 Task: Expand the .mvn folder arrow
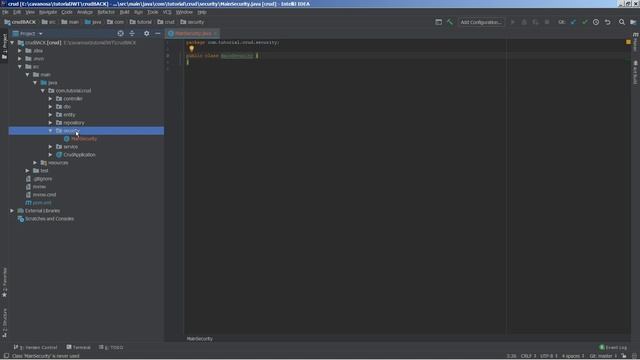tap(20, 59)
